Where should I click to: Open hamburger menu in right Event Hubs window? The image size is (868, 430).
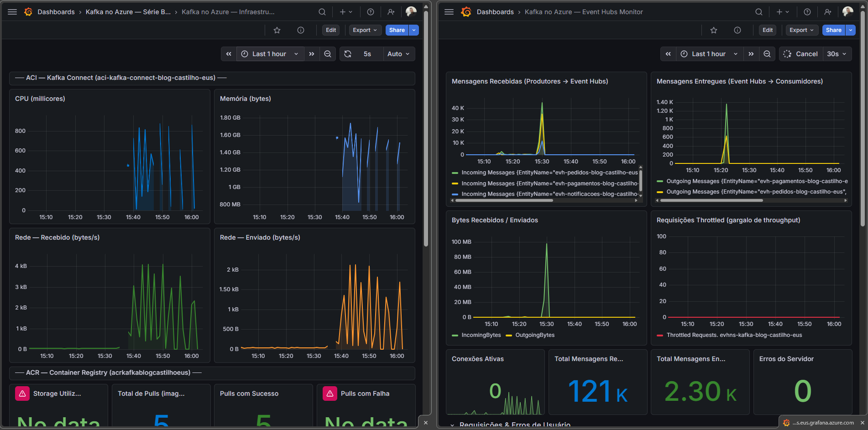point(449,12)
